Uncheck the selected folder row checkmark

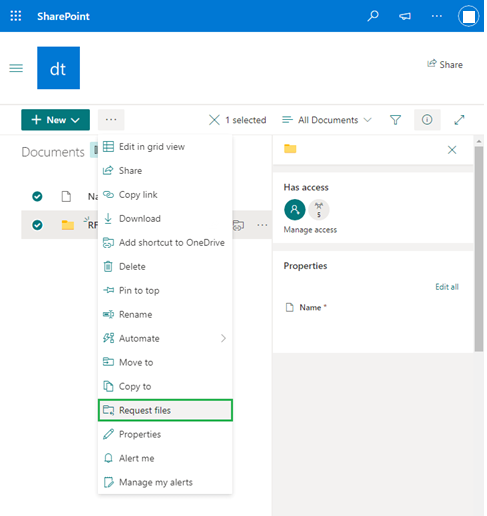tap(37, 225)
